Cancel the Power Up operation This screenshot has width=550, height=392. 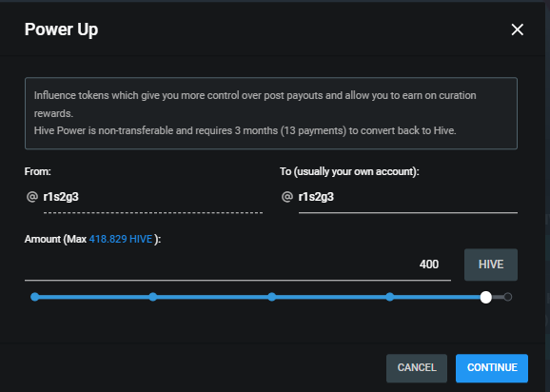(417, 368)
